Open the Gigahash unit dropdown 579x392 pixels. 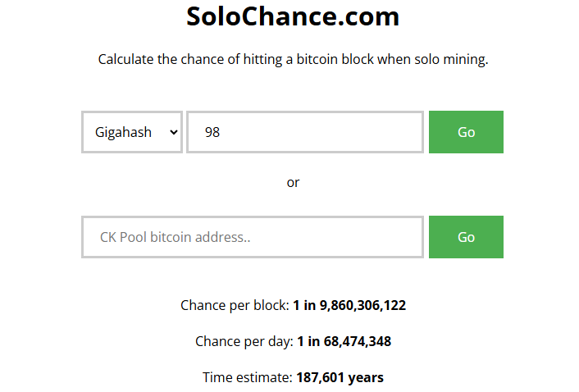click(132, 132)
